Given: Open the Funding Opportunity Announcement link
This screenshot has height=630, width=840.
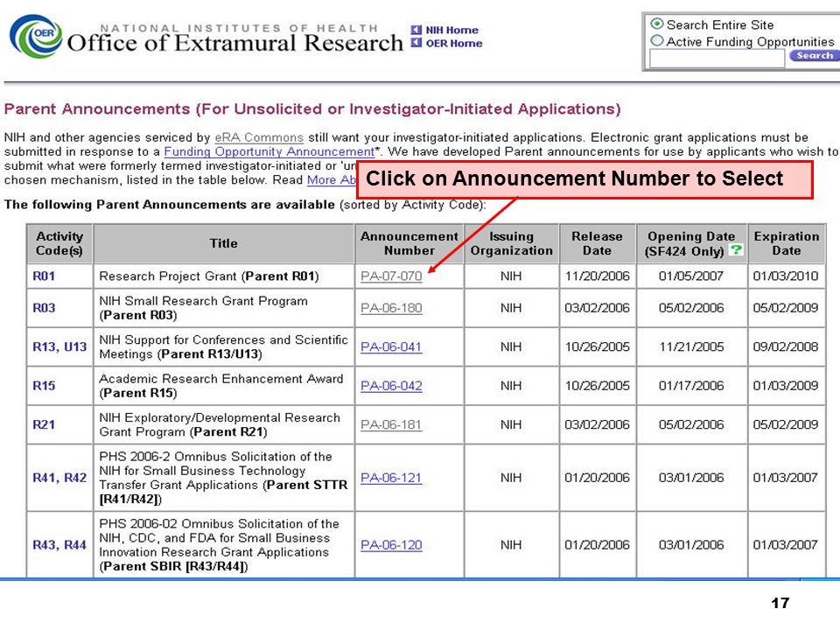Looking at the screenshot, I should tap(269, 151).
